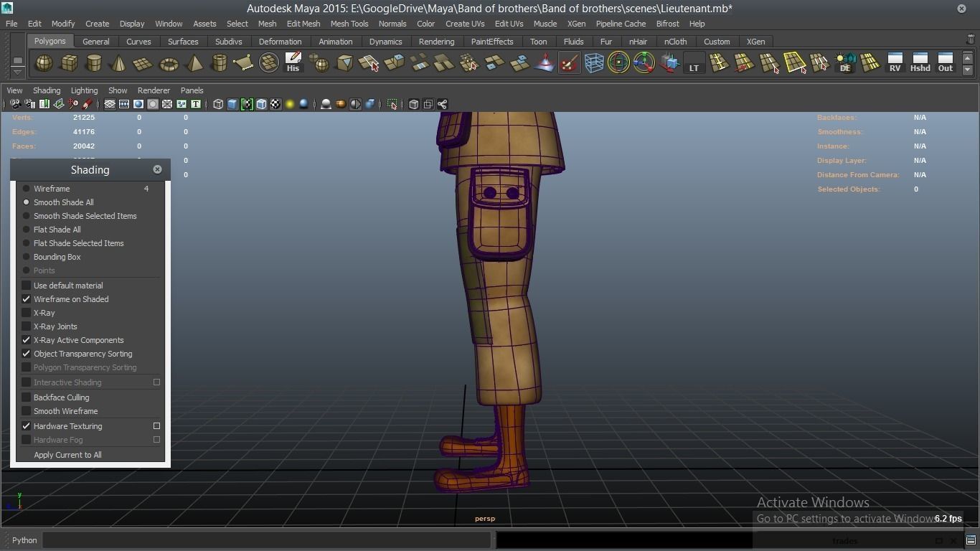Click the DE shelf icon
Image resolution: width=980 pixels, height=551 pixels.
tap(845, 63)
